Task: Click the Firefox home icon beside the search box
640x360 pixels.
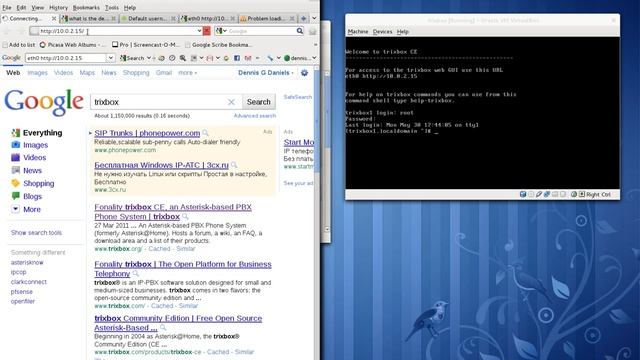Action: [x=313, y=31]
